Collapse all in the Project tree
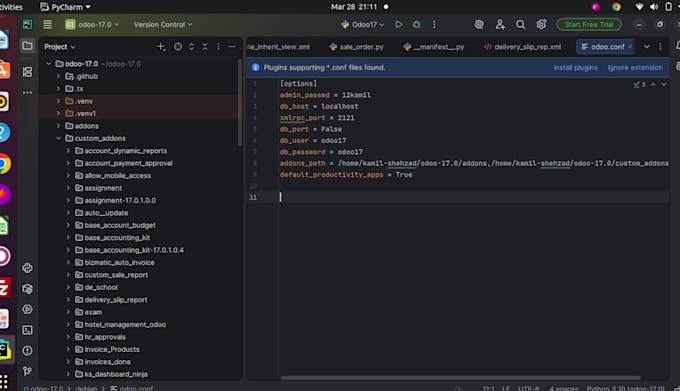The width and height of the screenshot is (680, 391). point(205,47)
